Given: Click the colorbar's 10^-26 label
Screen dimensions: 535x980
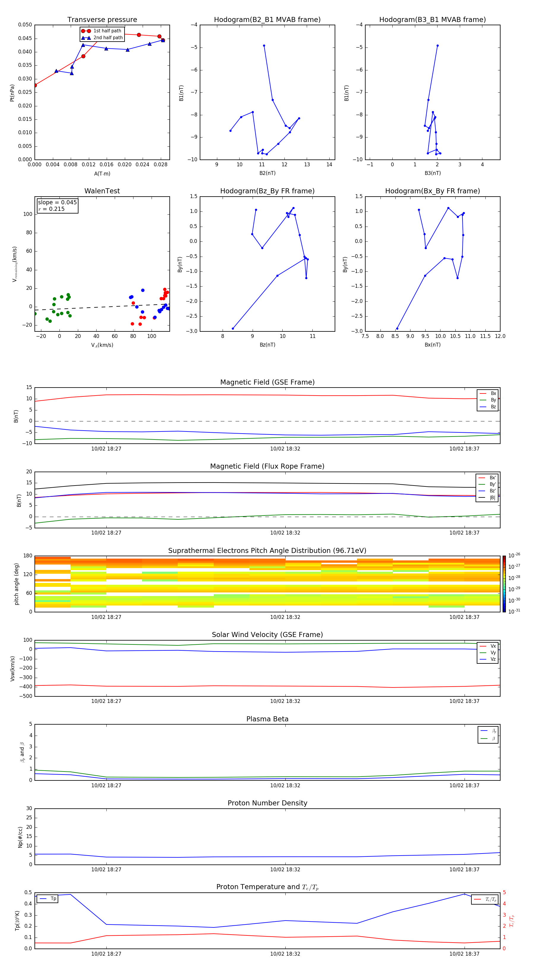Looking at the screenshot, I should click(514, 555).
